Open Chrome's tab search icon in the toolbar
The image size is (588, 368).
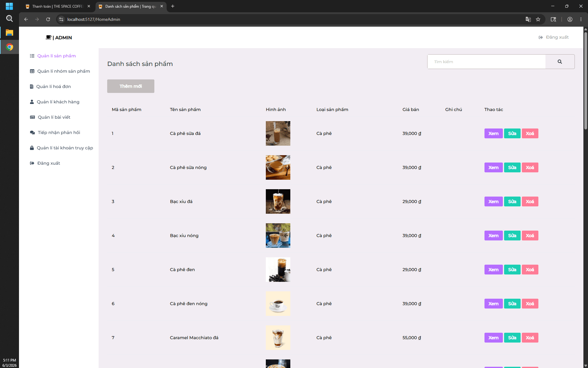tap(553, 19)
